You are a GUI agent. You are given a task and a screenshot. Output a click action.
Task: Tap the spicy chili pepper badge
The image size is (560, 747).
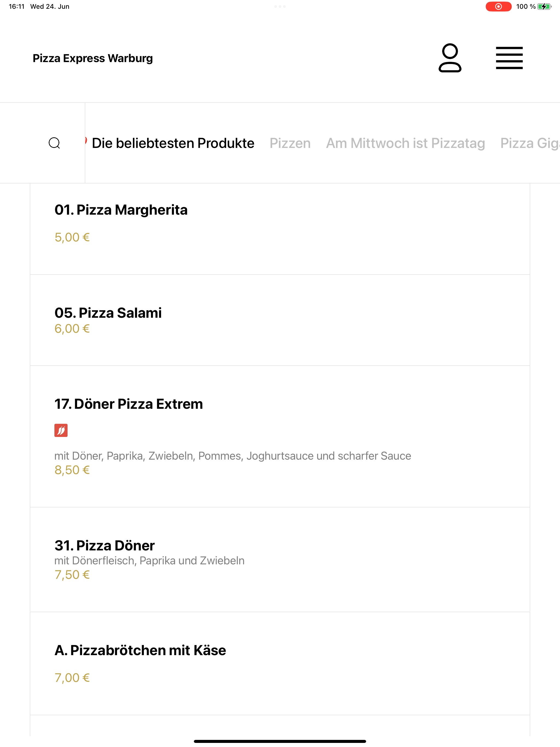tap(61, 430)
